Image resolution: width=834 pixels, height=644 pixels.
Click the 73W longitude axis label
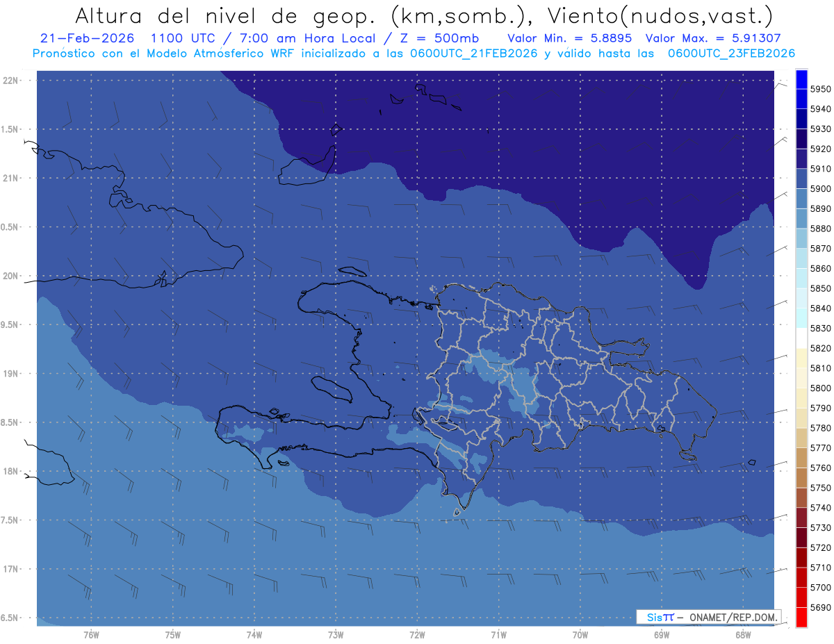[x=336, y=634]
